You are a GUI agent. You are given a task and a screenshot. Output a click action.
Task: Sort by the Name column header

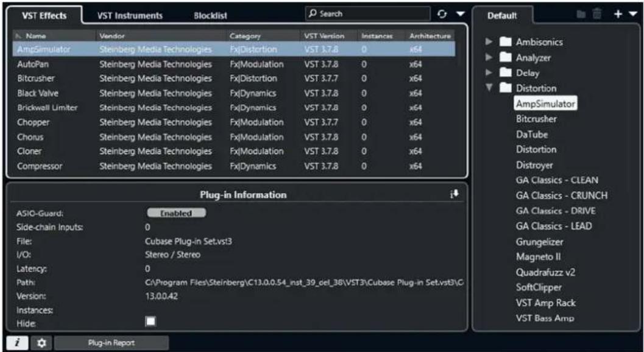[55, 36]
